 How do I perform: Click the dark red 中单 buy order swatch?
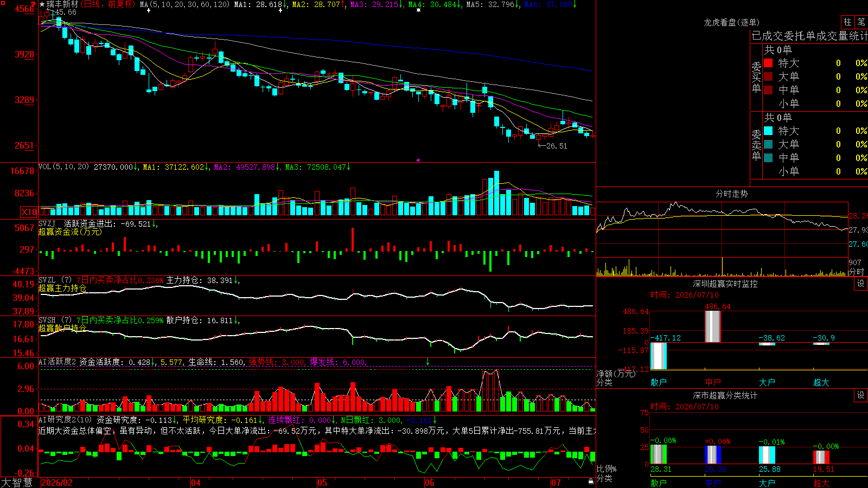[768, 90]
